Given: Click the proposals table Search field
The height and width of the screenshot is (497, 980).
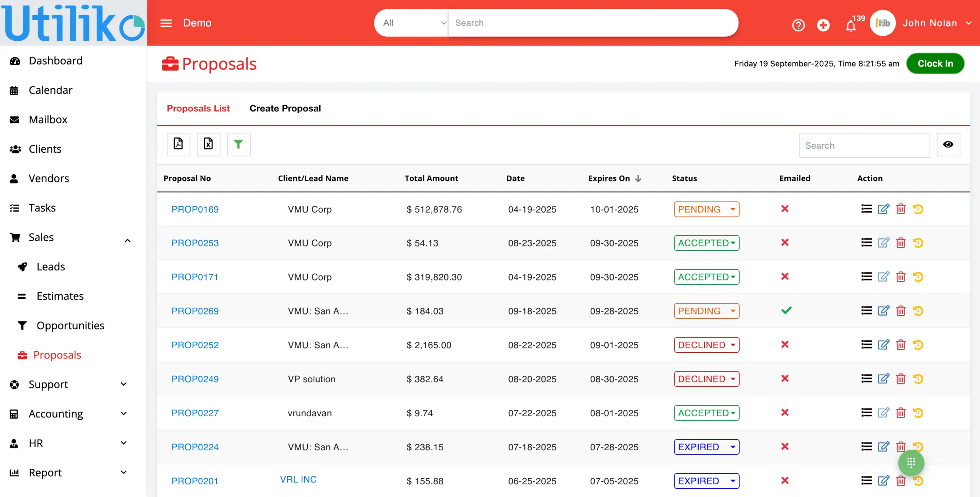Looking at the screenshot, I should 864,145.
